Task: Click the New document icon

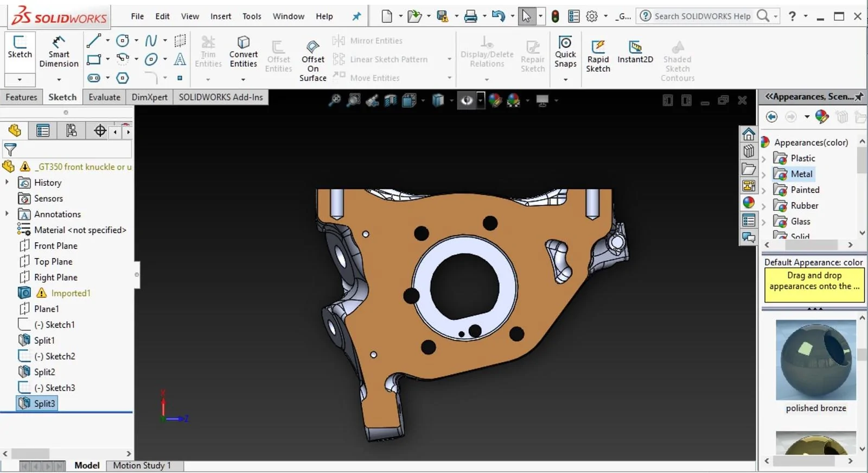Action: tap(387, 16)
